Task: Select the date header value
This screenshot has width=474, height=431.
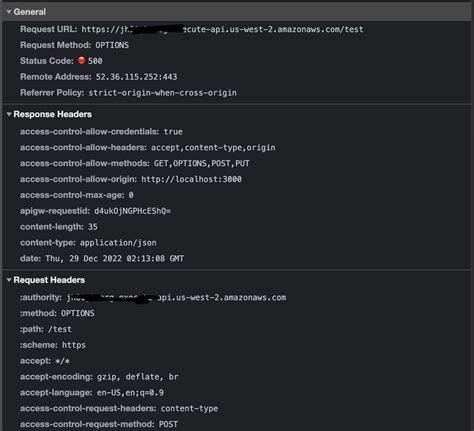Action: [115, 259]
